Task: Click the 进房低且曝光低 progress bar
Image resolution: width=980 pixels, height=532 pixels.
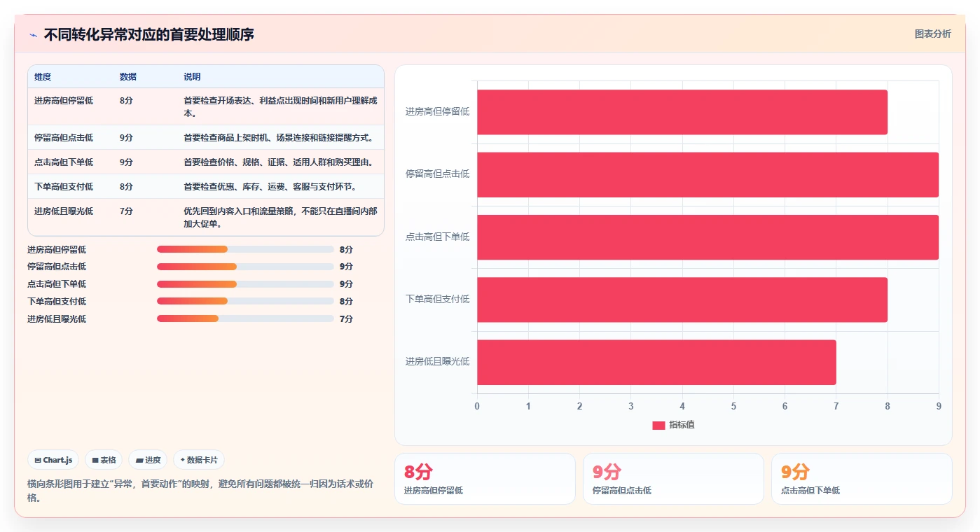Action: 245,319
